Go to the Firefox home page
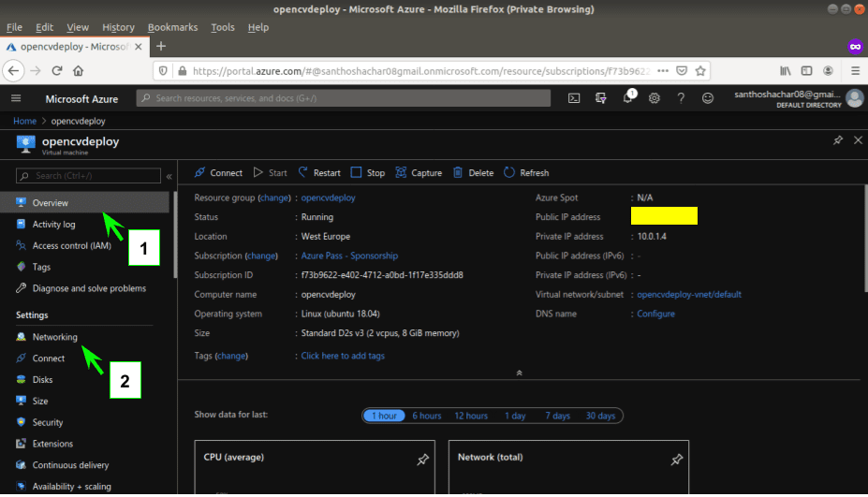This screenshot has height=497, width=868. [x=78, y=71]
